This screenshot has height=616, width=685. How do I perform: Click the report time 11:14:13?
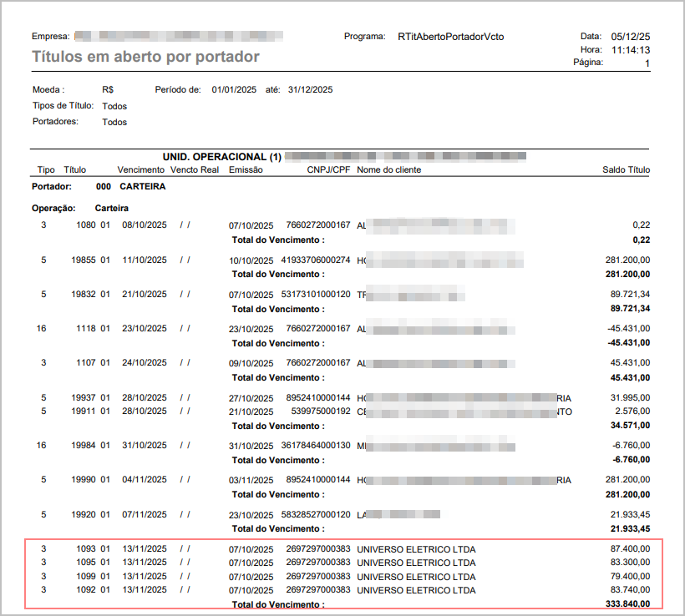(630, 50)
